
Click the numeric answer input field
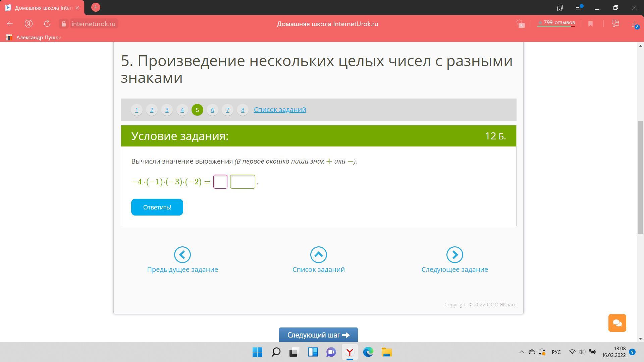243,182
